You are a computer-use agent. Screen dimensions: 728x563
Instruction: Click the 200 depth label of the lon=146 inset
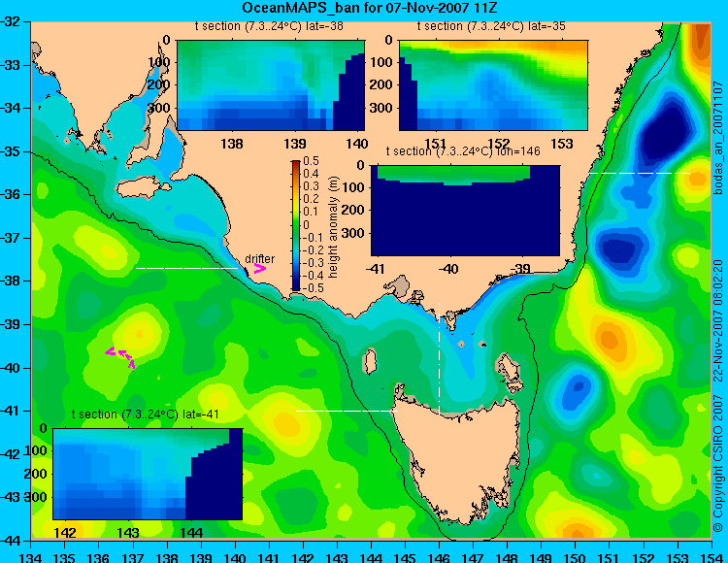[353, 210]
